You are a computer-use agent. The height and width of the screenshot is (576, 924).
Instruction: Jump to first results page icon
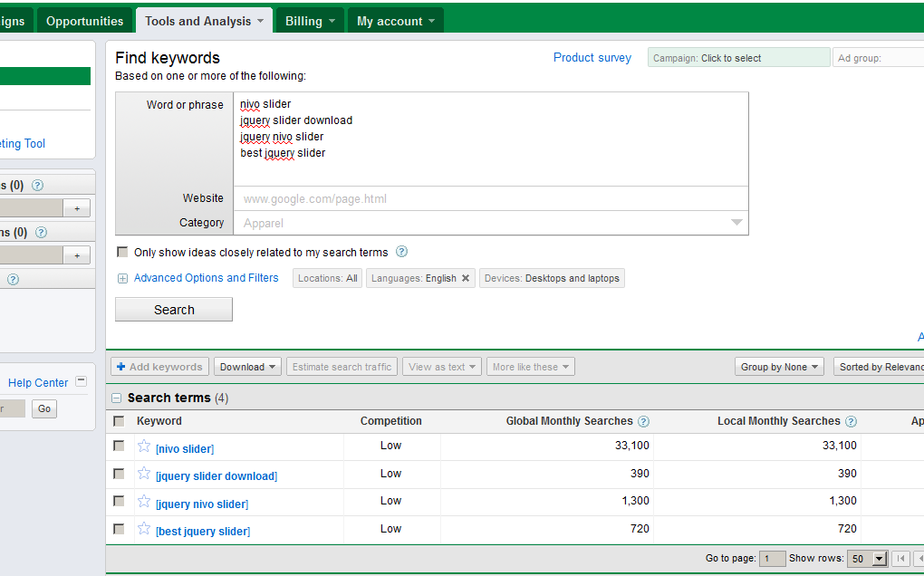tap(900, 559)
